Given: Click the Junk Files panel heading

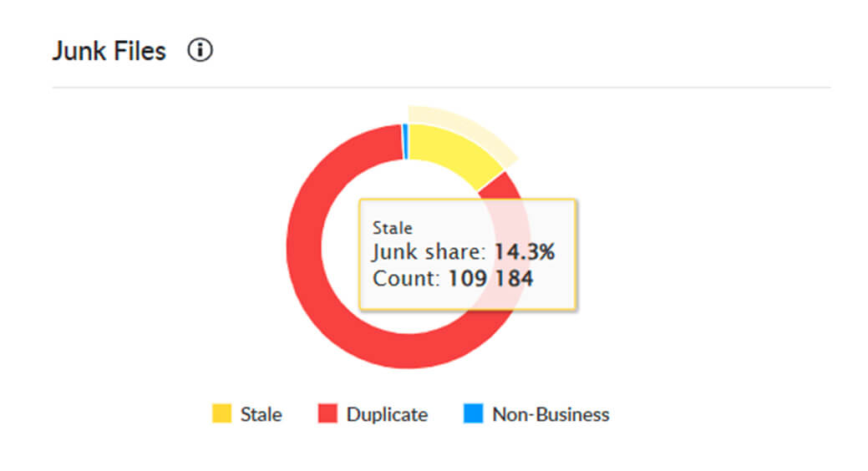Looking at the screenshot, I should coord(109,52).
